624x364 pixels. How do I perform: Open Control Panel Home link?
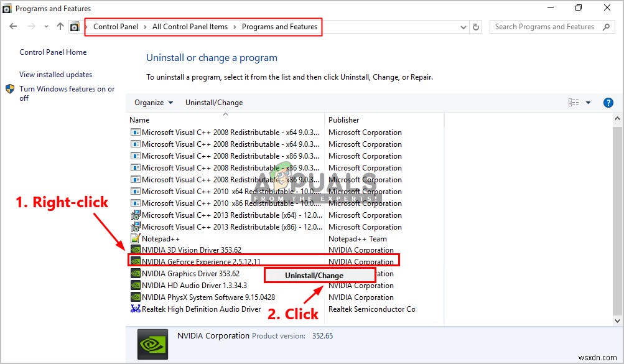pyautogui.click(x=53, y=52)
